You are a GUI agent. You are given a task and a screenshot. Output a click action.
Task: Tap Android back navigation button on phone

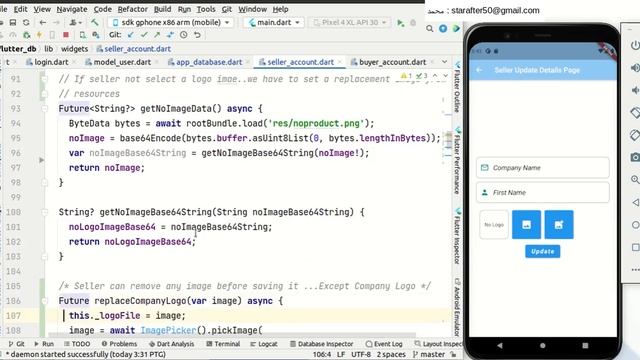[x=500, y=345]
